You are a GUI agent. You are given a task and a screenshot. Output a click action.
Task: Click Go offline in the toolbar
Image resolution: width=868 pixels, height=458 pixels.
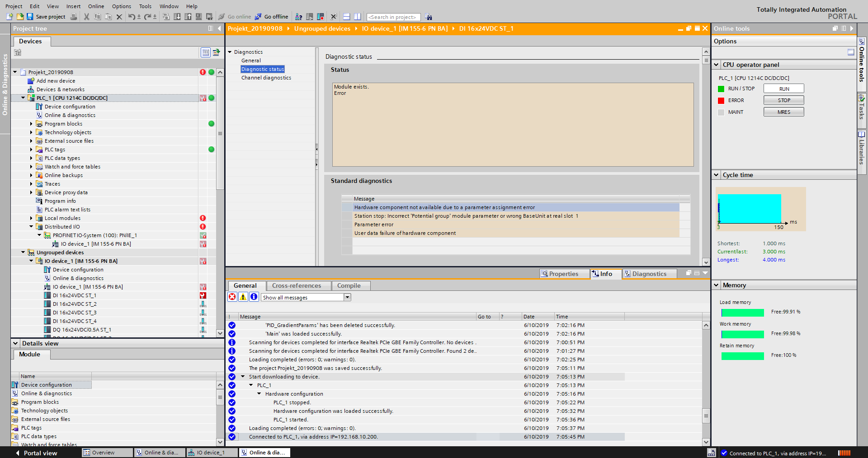point(271,17)
